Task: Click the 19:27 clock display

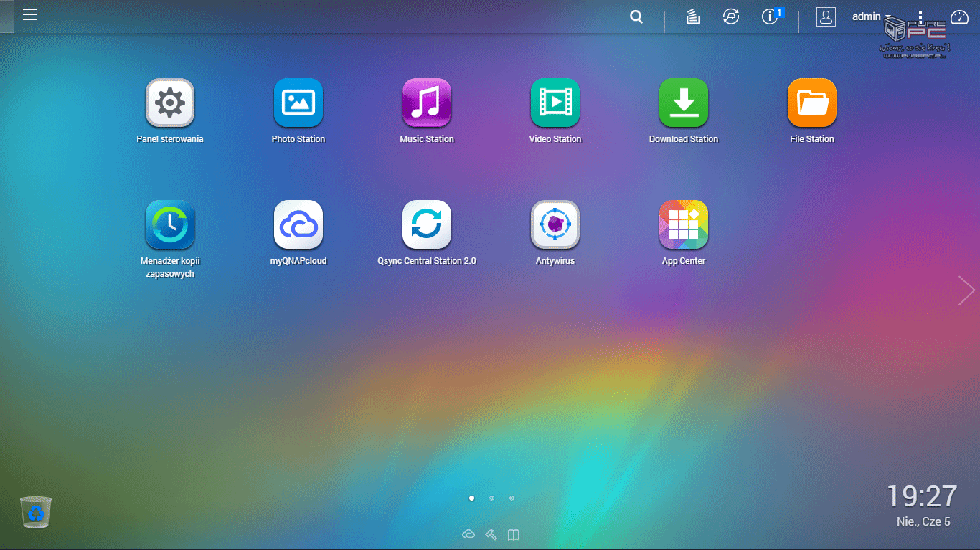Action: [922, 496]
